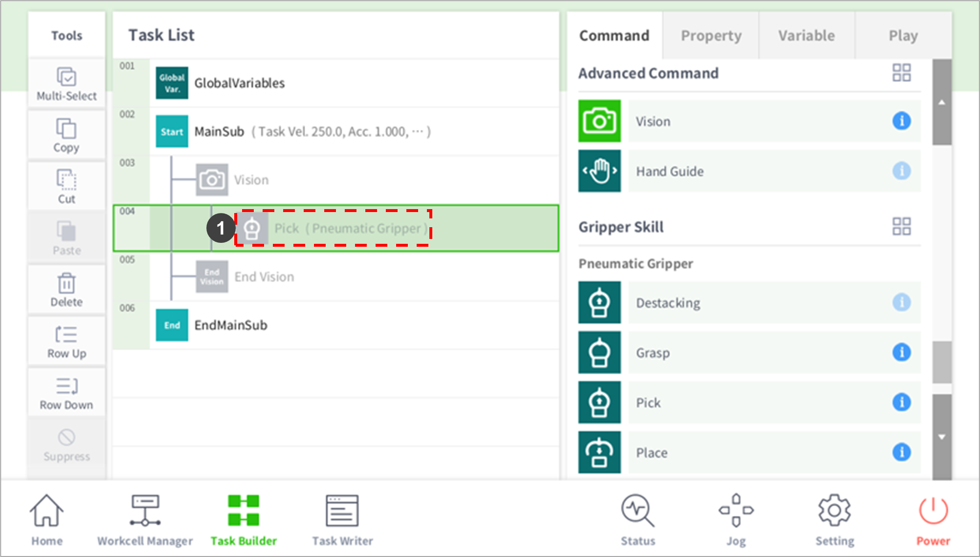Add the Hand Guide command
The height and width of the screenshot is (557, 980).
point(600,171)
